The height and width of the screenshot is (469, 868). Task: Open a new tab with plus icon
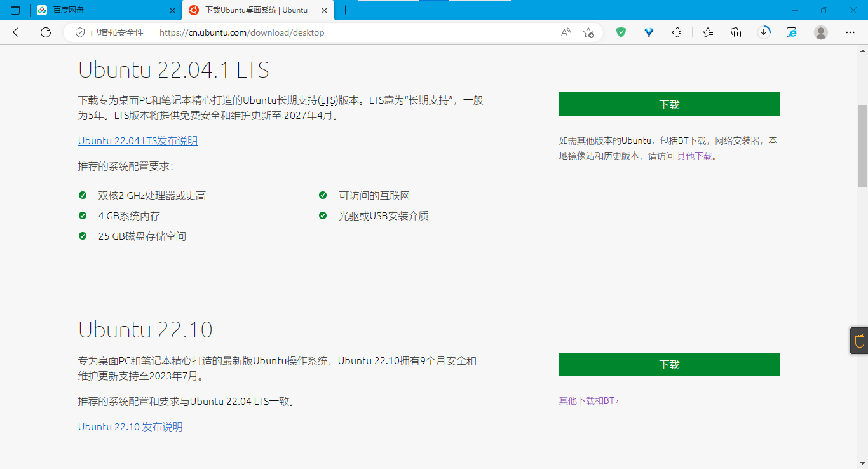[x=346, y=10]
